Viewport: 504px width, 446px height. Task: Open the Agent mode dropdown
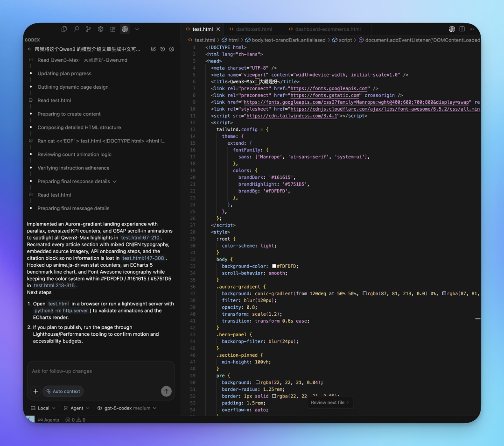(x=77, y=408)
